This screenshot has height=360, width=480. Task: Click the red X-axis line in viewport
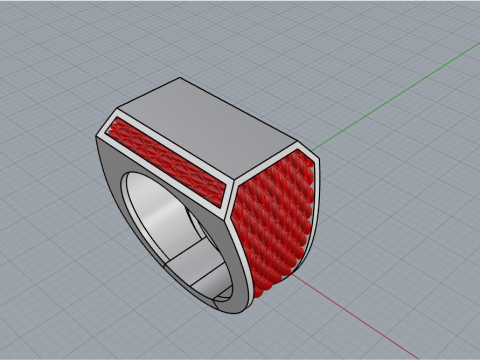tap(355, 317)
